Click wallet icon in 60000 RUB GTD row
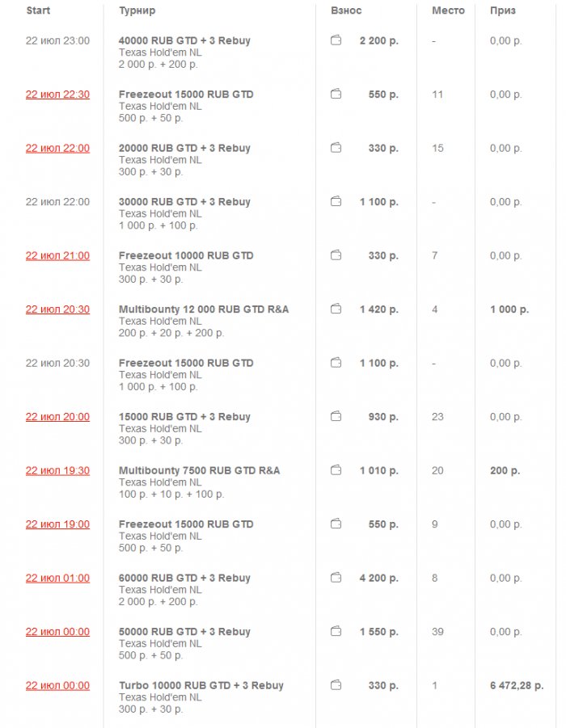The width and height of the screenshot is (566, 728). 336,578
